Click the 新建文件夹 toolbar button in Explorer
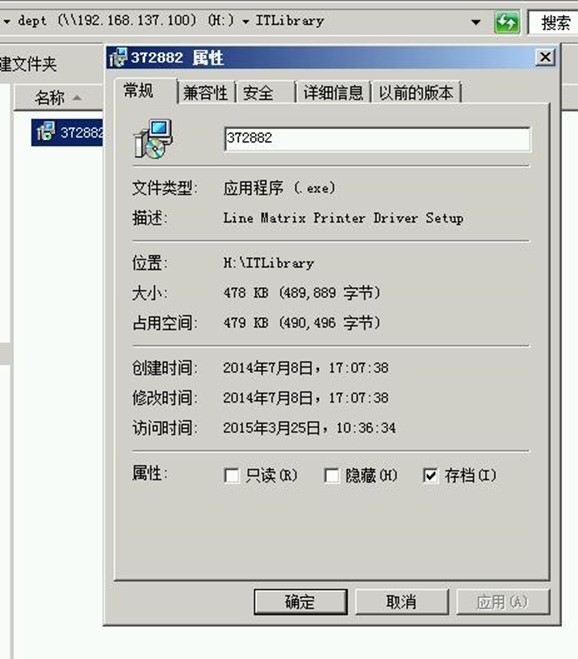The height and width of the screenshot is (659, 578). (28, 64)
